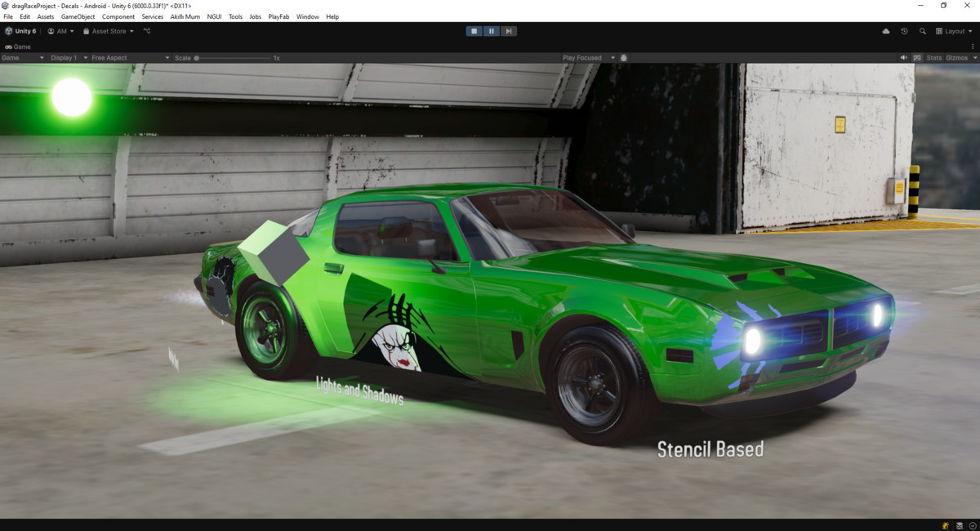Open the Edit menu
Viewport: 980px width, 531px height.
click(x=25, y=16)
